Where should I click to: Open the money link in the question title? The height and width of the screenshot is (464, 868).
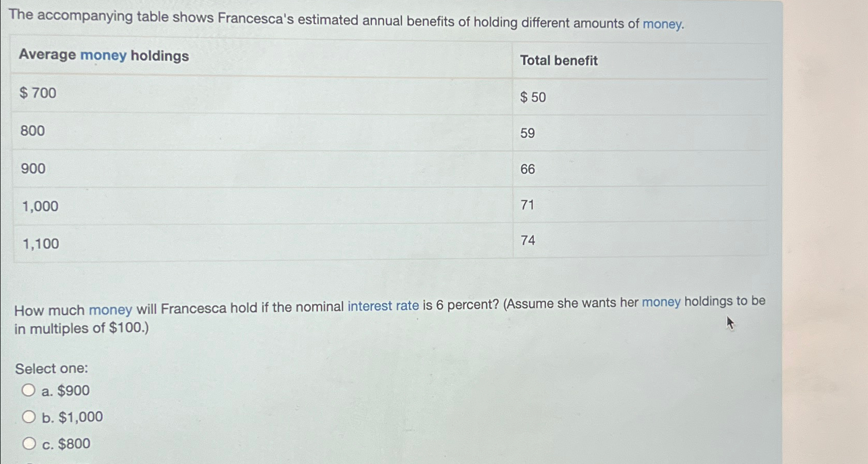point(661,23)
